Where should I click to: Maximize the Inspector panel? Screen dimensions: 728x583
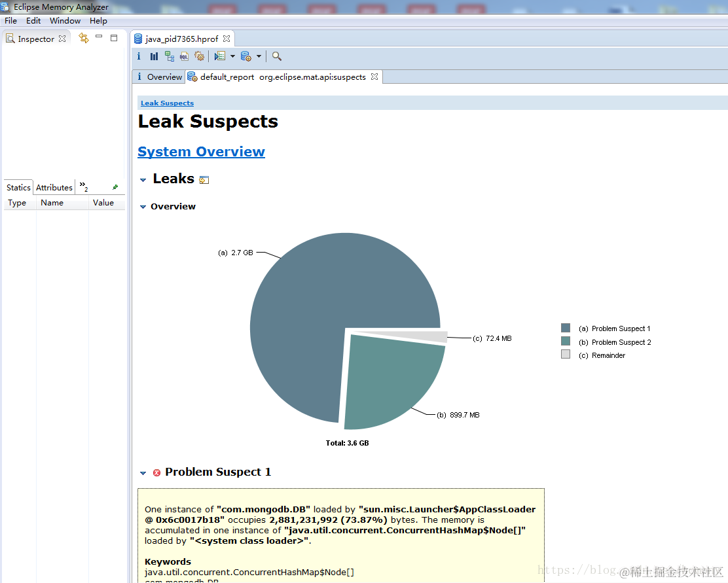click(x=114, y=38)
